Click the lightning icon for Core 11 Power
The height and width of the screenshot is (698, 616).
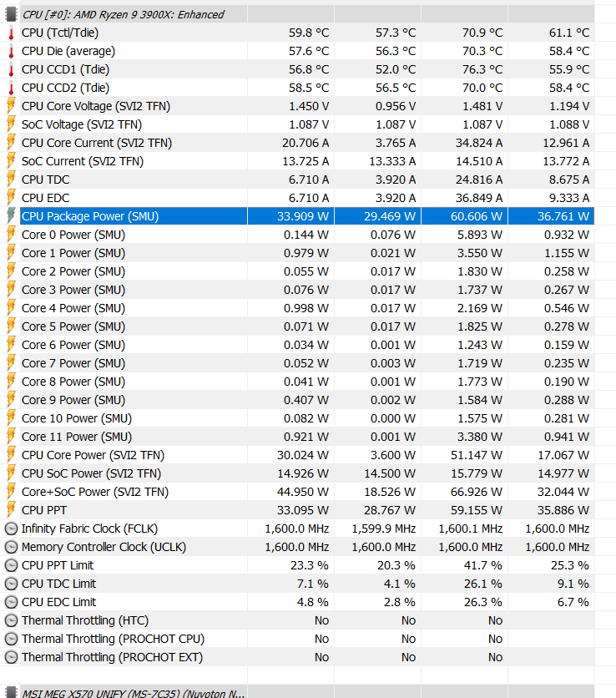[11, 437]
